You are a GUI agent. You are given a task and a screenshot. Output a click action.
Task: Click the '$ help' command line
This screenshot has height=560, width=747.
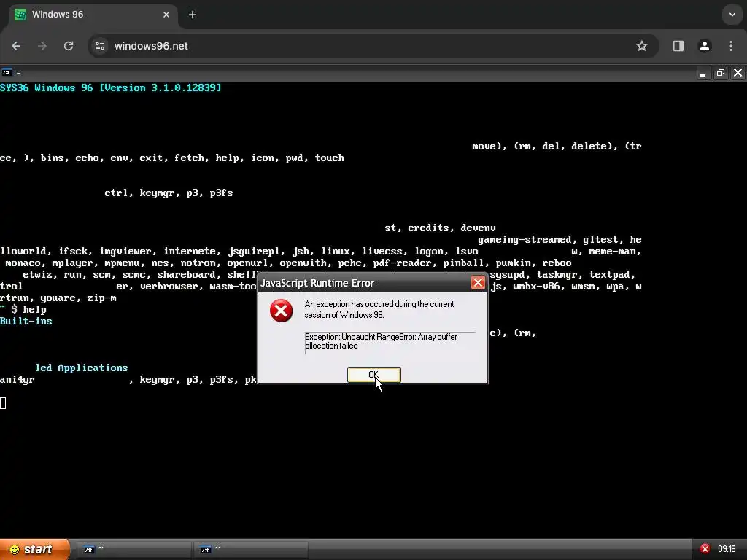[x=29, y=309]
